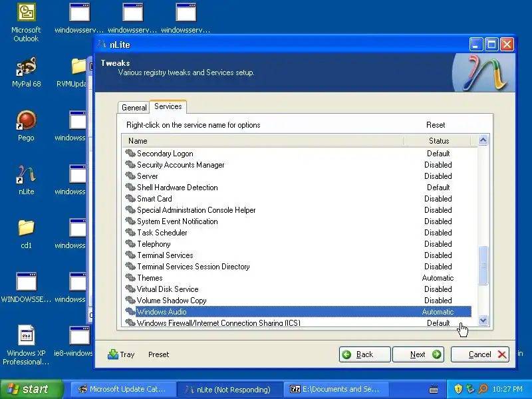Image resolution: width=532 pixels, height=399 pixels.
Task: Sort services by Name column header
Action: tap(263, 141)
